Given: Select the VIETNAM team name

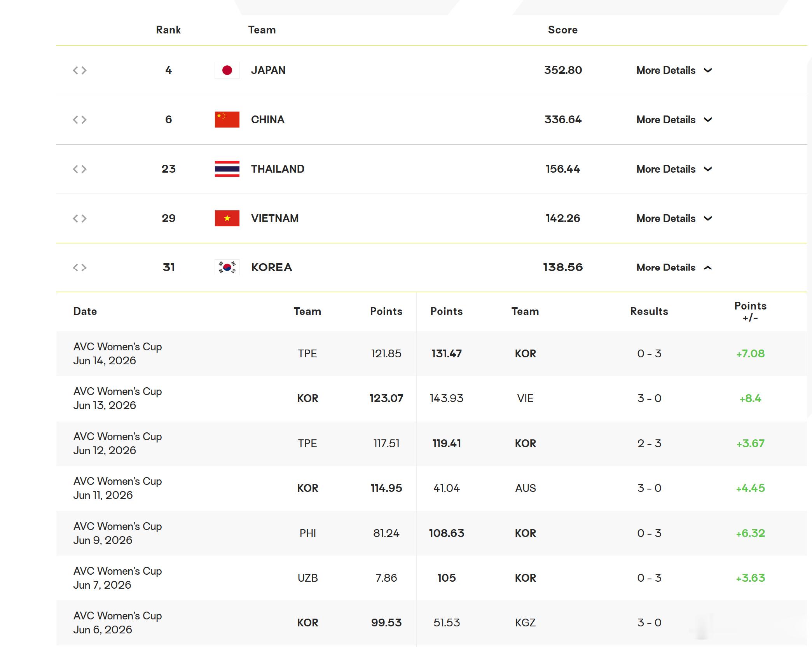Looking at the screenshot, I should [x=275, y=218].
